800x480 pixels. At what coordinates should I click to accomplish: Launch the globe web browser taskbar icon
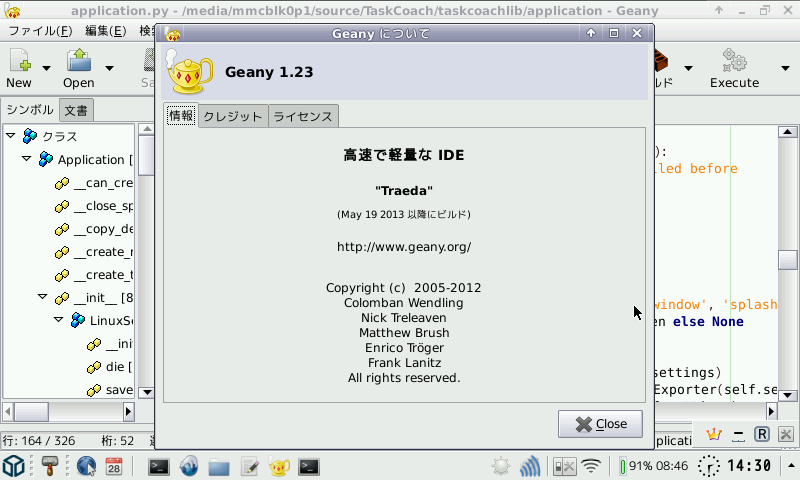(86, 466)
